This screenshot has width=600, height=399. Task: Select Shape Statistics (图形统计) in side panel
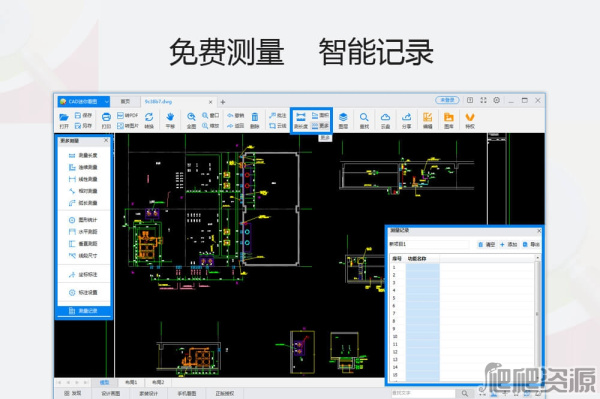pos(83,220)
